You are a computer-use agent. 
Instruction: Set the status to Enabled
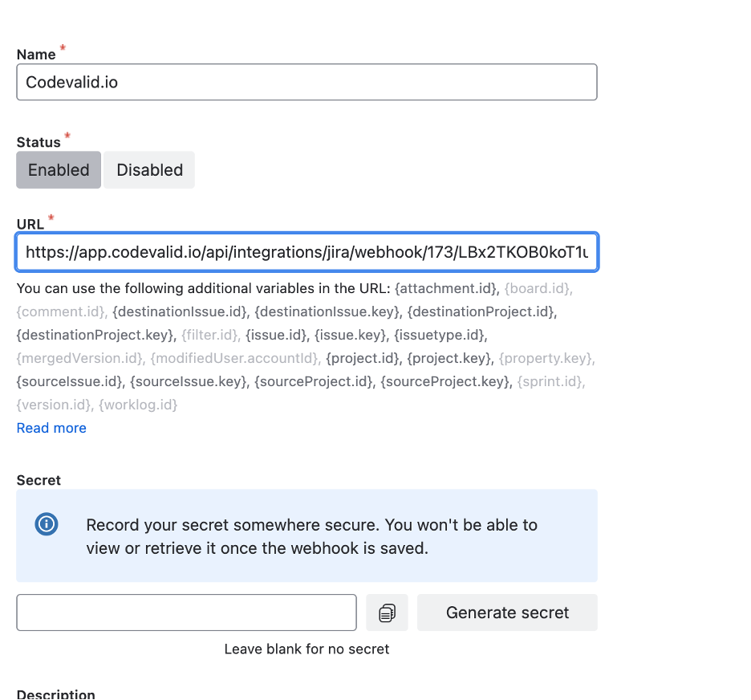(x=59, y=170)
